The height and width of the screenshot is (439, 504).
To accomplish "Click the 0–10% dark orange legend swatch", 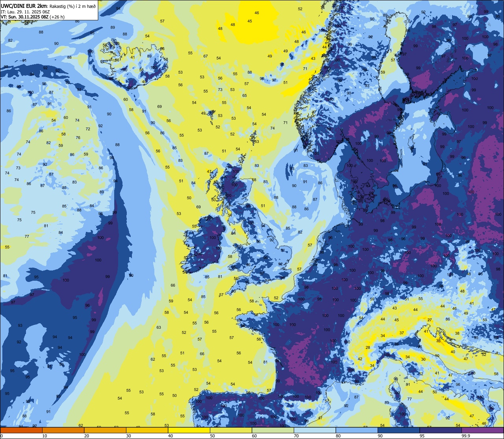I will pyautogui.click(x=21, y=430).
